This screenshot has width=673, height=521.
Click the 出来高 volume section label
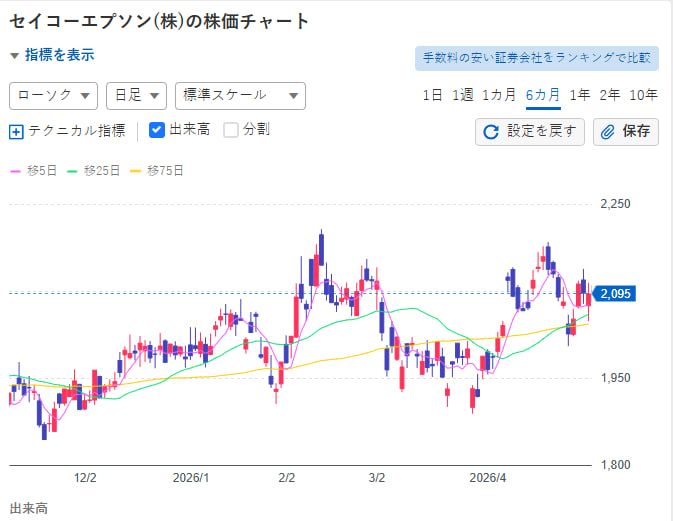click(29, 509)
